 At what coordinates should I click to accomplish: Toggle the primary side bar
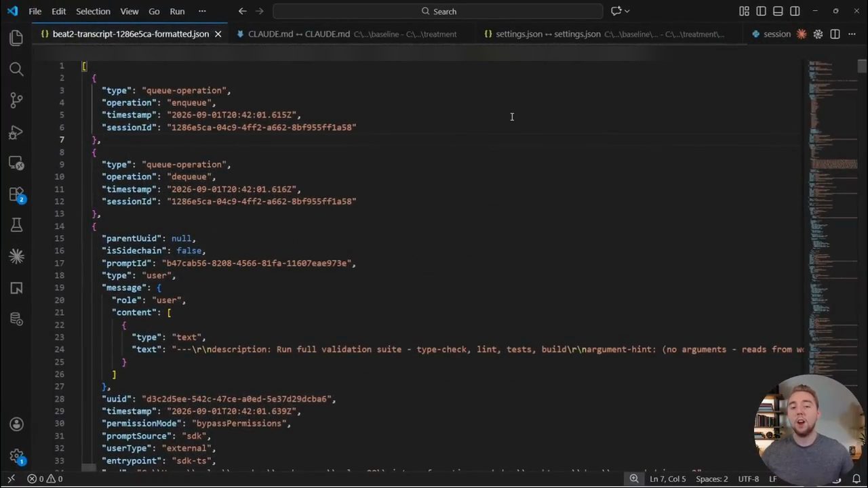point(761,11)
